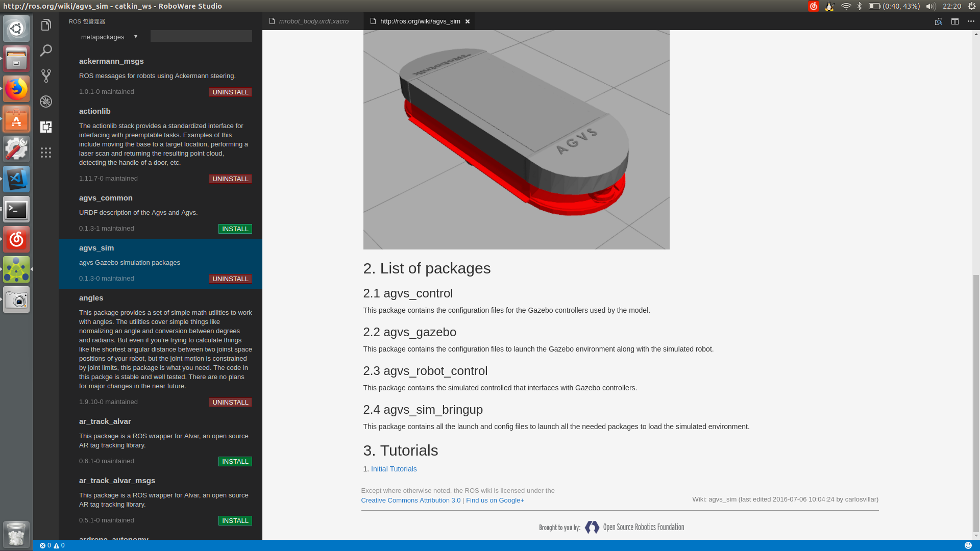Viewport: 980px width, 551px height.
Task: Open the editor More Actions ellipsis
Action: tap(971, 21)
